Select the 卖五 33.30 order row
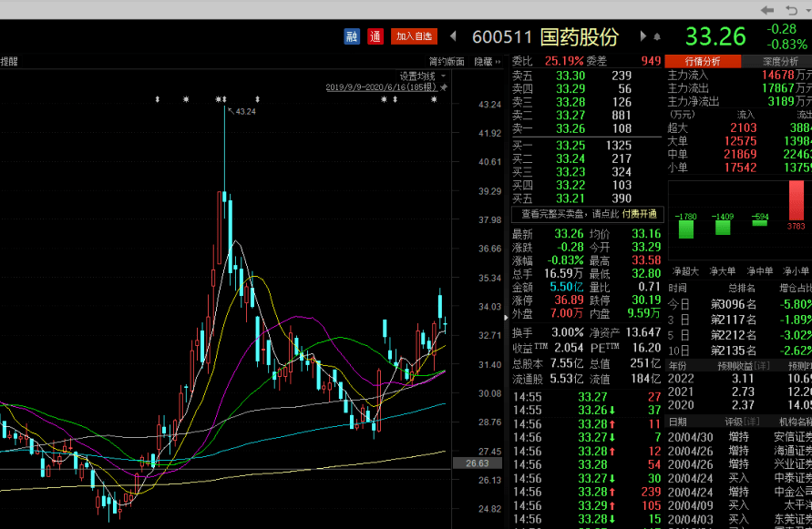Screen dimensions: 812x529 pos(586,76)
